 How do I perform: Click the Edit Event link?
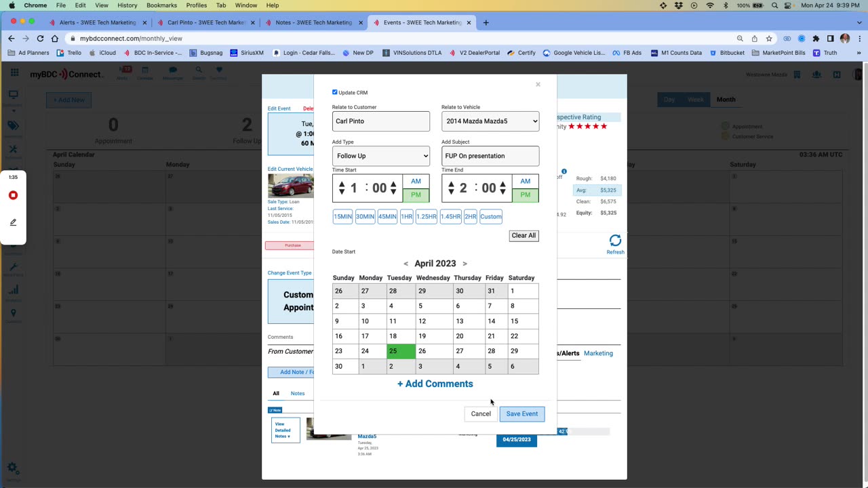tap(279, 108)
